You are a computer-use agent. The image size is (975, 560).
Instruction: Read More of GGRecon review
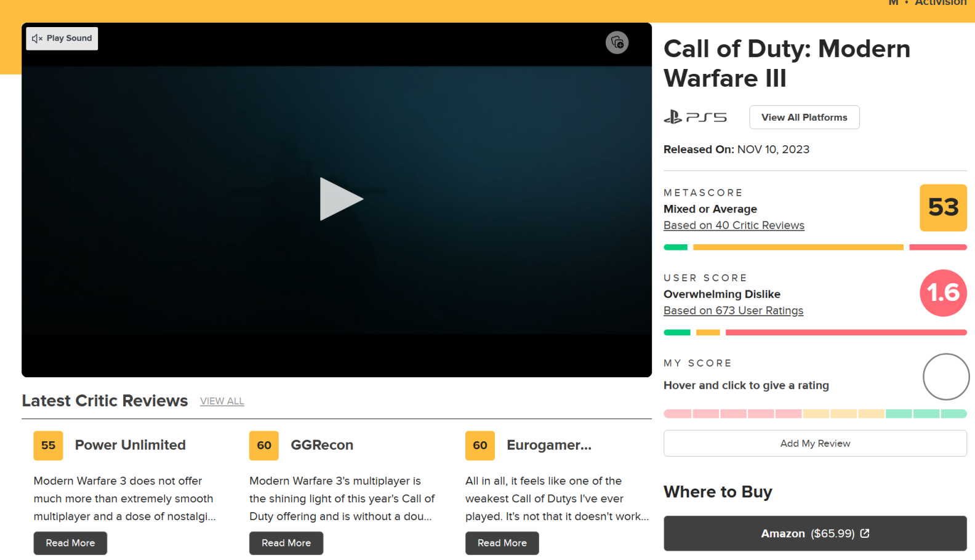coord(286,543)
